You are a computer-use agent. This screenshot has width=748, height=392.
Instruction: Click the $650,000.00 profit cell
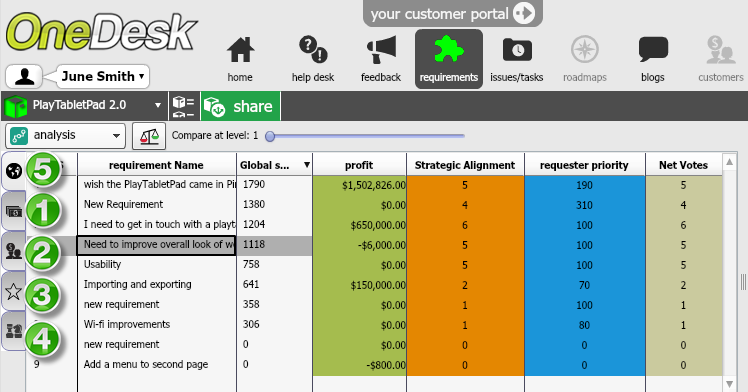[x=360, y=225]
